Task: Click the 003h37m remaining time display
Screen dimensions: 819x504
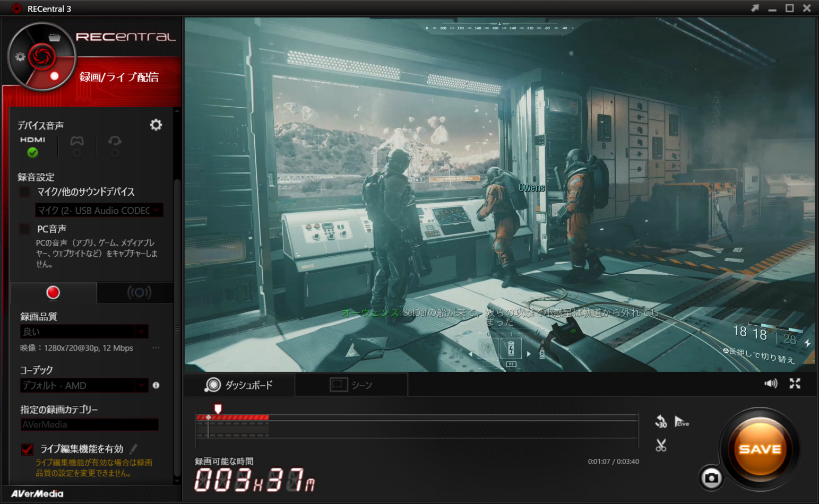Action: click(x=255, y=480)
